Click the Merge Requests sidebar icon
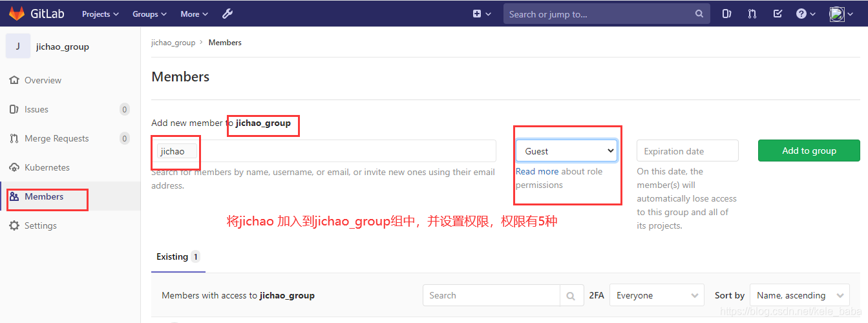Image resolution: width=868 pixels, height=323 pixels. tap(14, 138)
